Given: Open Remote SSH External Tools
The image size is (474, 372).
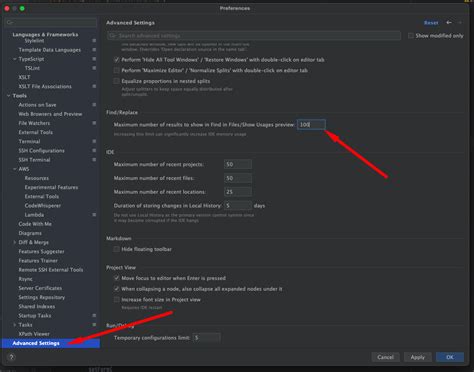Looking at the screenshot, I should (x=51, y=270).
